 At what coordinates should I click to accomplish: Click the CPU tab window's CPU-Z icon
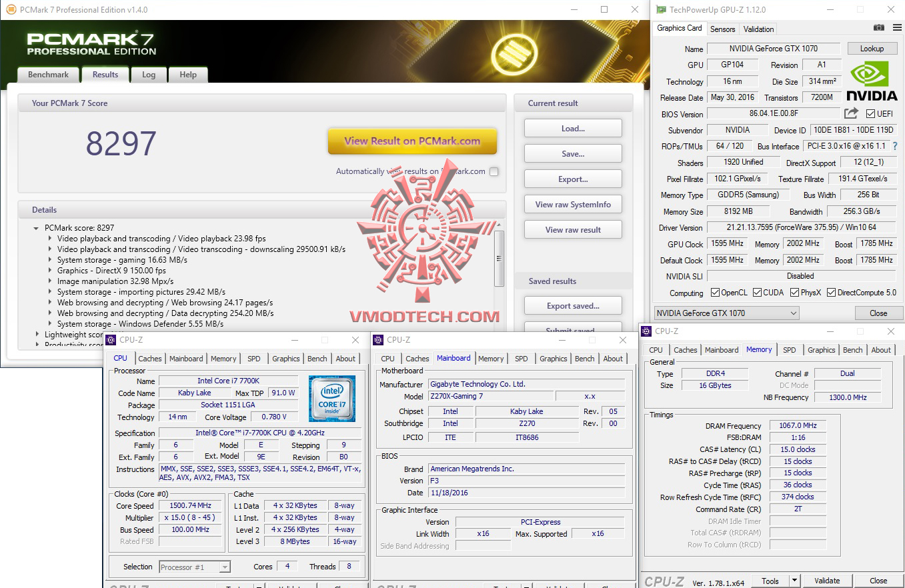(111, 340)
